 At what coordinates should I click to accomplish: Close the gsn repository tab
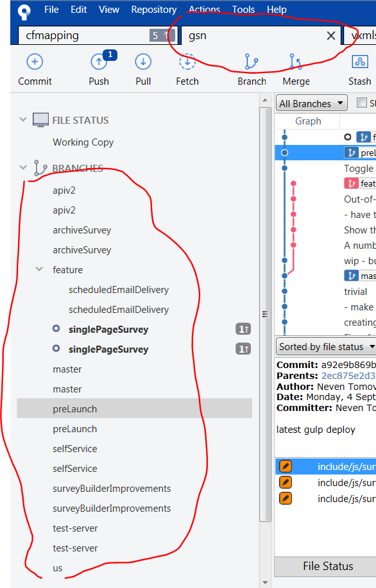(331, 36)
